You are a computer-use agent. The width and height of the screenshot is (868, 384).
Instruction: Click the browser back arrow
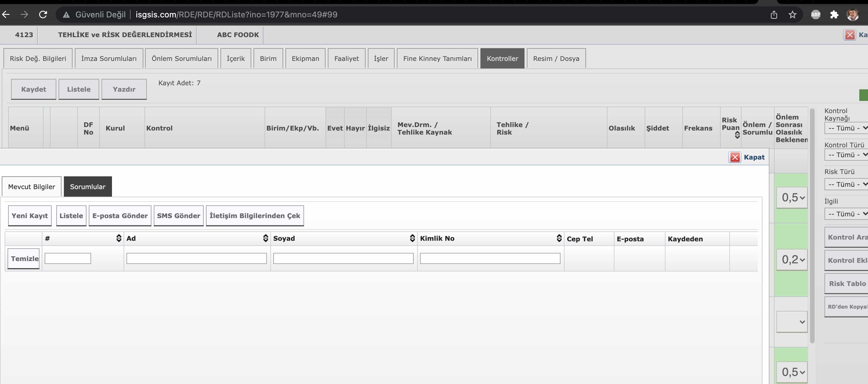(6, 15)
